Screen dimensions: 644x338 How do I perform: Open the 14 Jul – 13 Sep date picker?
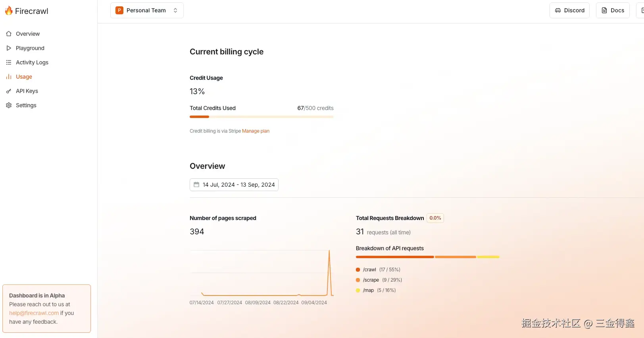coord(238,185)
